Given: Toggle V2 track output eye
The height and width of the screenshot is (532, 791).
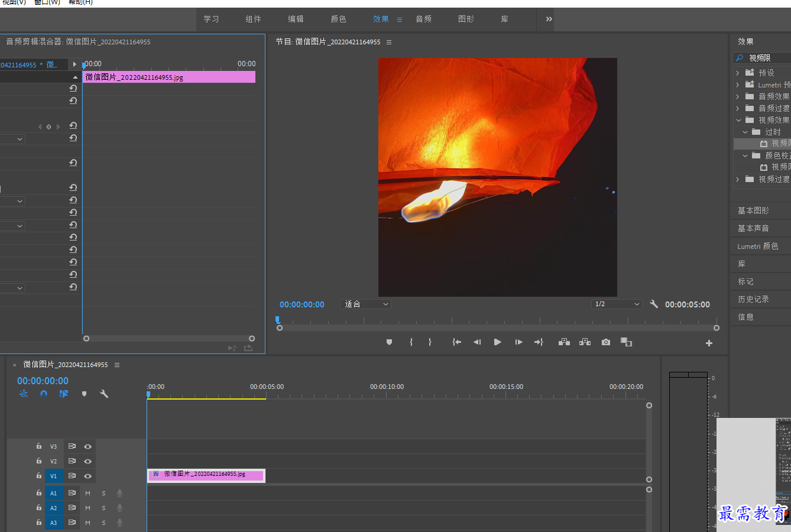Looking at the screenshot, I should pos(87,461).
